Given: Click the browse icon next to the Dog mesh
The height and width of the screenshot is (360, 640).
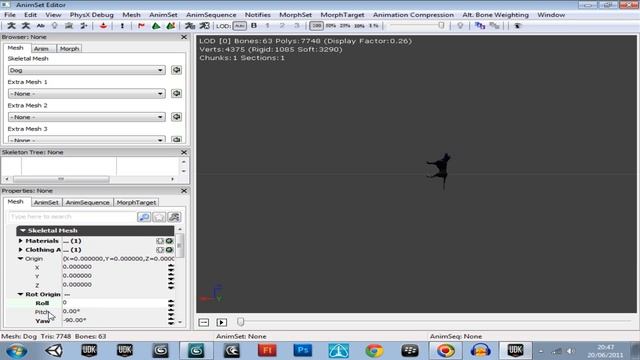Looking at the screenshot, I should click(x=176, y=70).
